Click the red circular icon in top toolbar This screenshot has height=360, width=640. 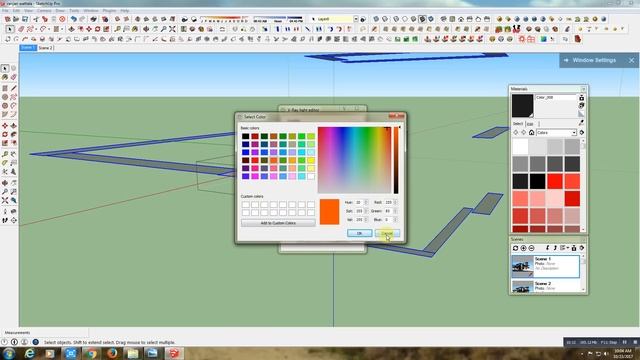coord(62,19)
